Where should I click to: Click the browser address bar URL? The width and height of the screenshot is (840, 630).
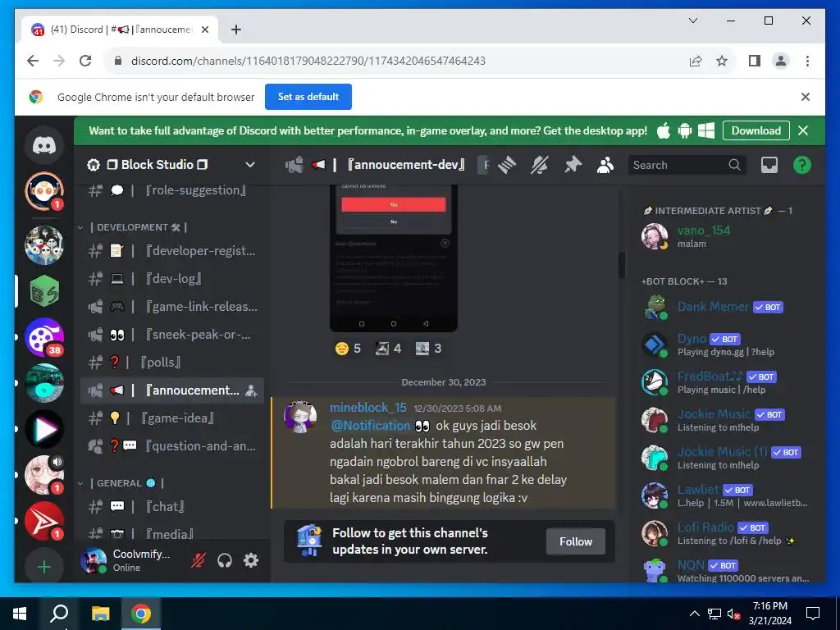[x=308, y=61]
